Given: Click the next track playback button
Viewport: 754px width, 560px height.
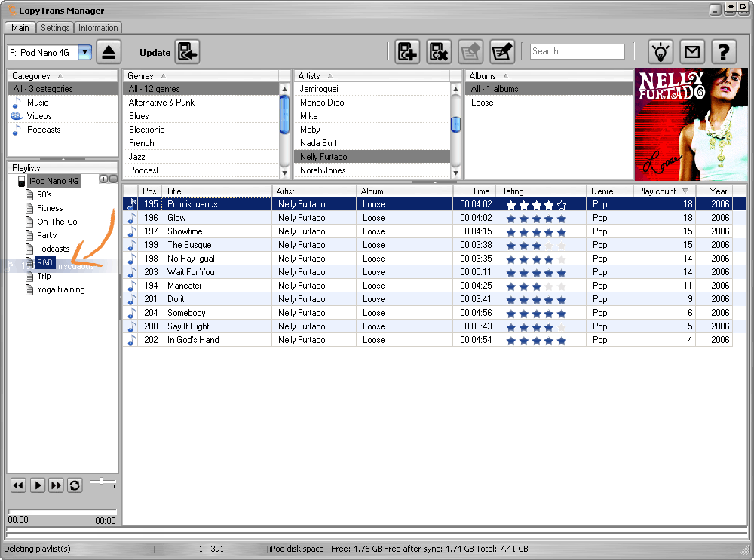Looking at the screenshot, I should (56, 485).
